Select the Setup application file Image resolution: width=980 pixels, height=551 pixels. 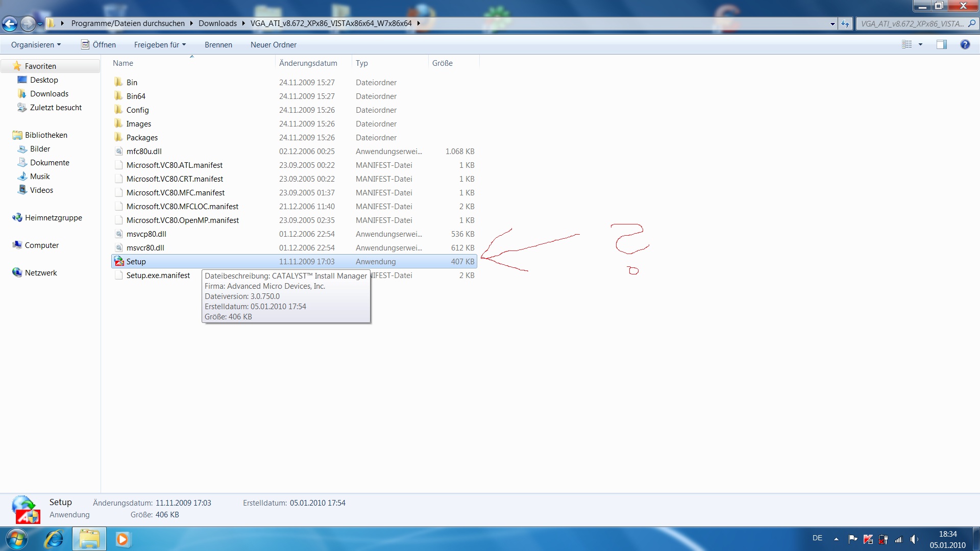click(x=136, y=262)
